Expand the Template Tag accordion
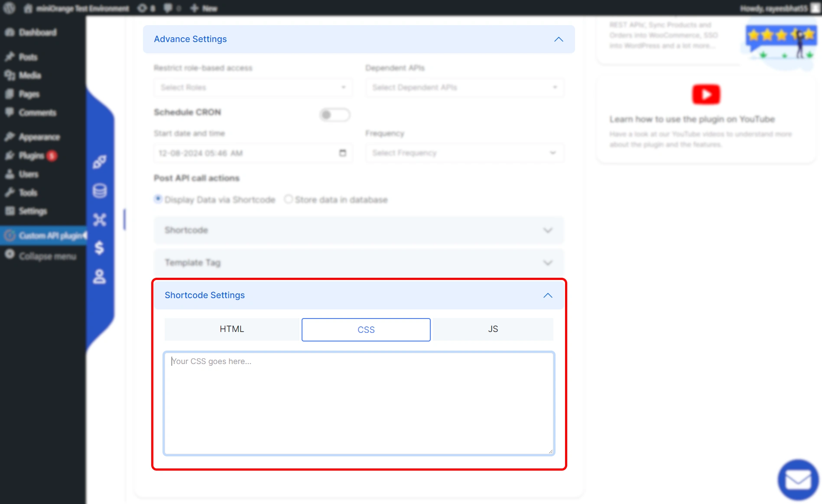Screen dimensions: 822x504 pyautogui.click(x=359, y=263)
